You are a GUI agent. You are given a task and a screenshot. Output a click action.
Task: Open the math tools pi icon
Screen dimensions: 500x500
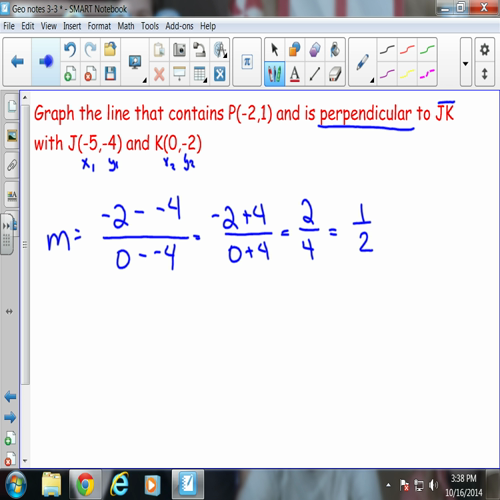coord(247,62)
